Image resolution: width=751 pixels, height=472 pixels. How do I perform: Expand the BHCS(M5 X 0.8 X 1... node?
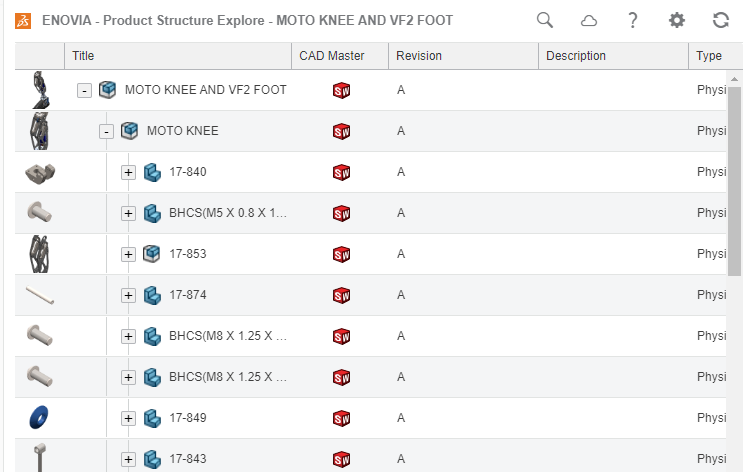[x=128, y=213]
